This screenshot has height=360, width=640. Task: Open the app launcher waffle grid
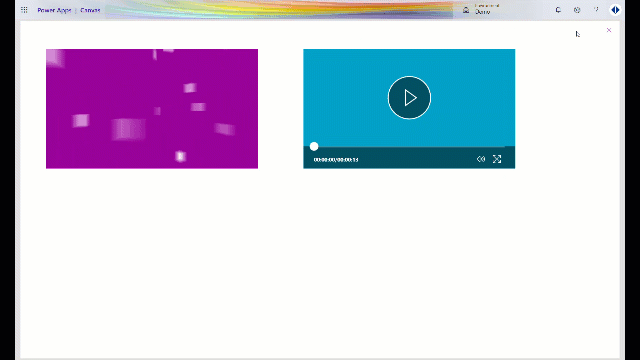(x=24, y=10)
